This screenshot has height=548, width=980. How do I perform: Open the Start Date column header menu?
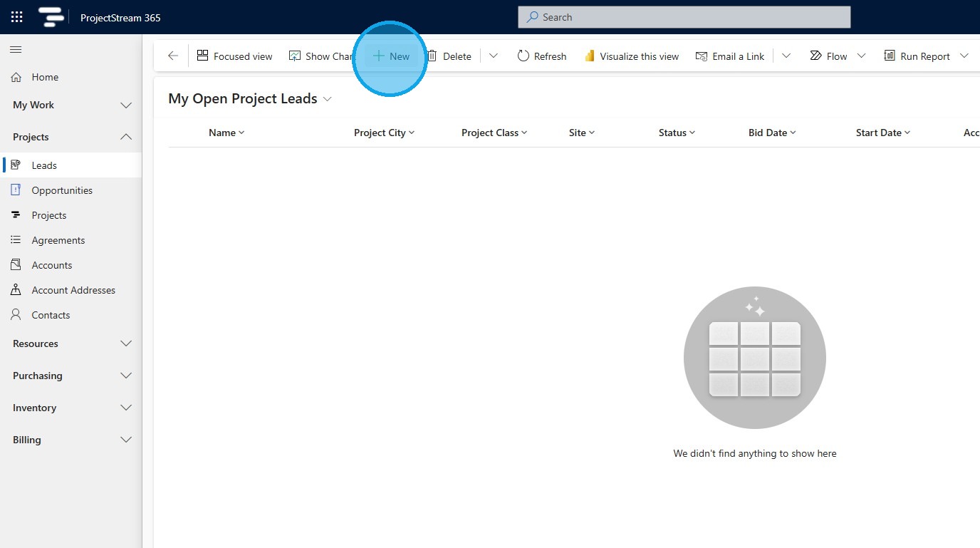pos(883,133)
